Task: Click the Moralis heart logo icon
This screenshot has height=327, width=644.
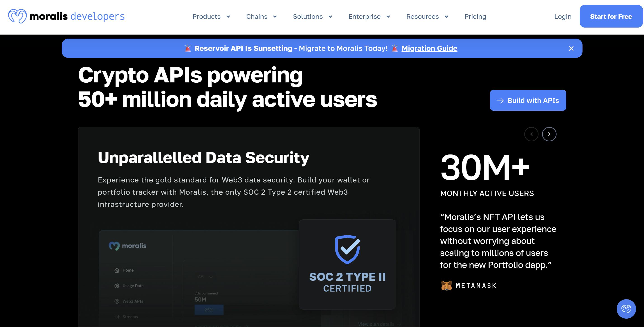Action: click(17, 16)
